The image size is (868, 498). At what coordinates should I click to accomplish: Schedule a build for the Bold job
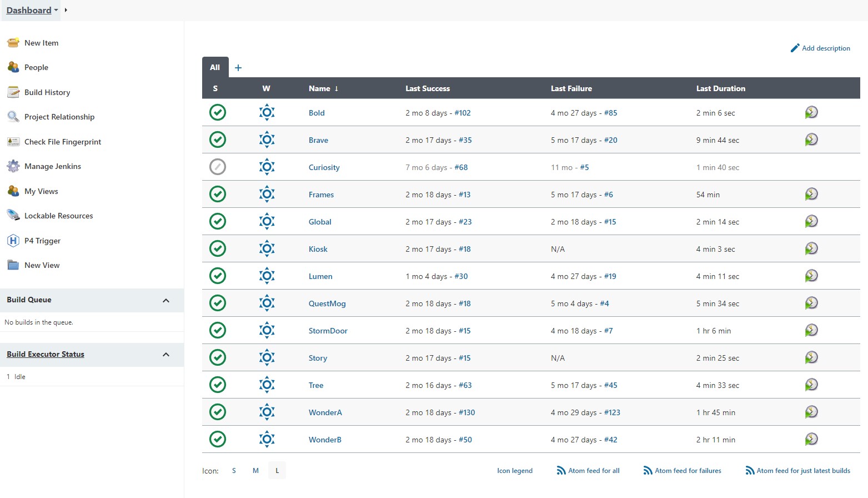[811, 112]
